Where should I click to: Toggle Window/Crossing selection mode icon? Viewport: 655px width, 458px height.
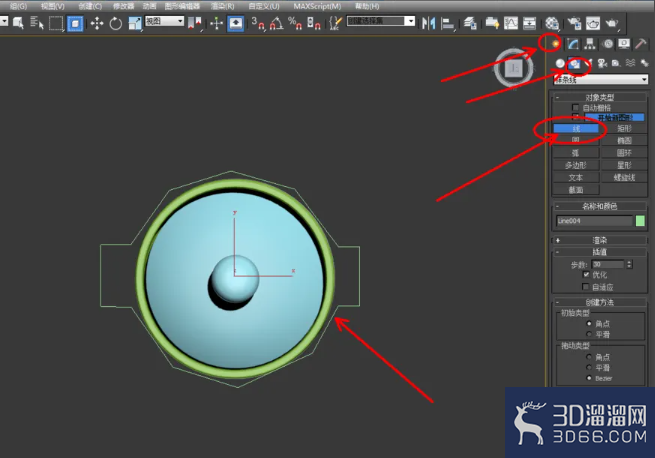point(75,23)
